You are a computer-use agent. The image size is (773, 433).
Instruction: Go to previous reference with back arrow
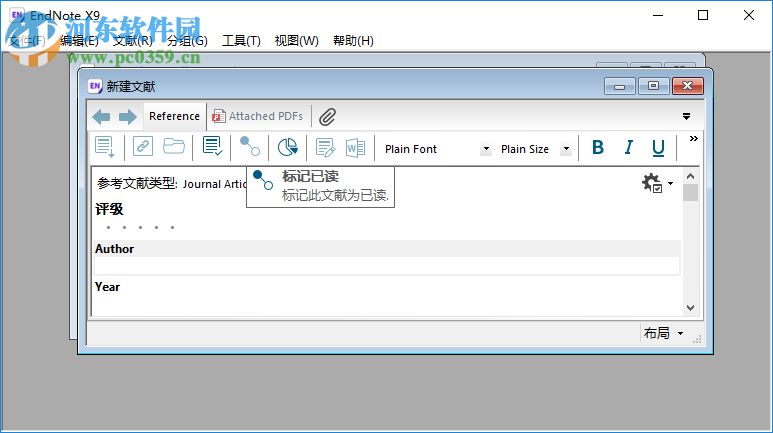click(x=102, y=117)
